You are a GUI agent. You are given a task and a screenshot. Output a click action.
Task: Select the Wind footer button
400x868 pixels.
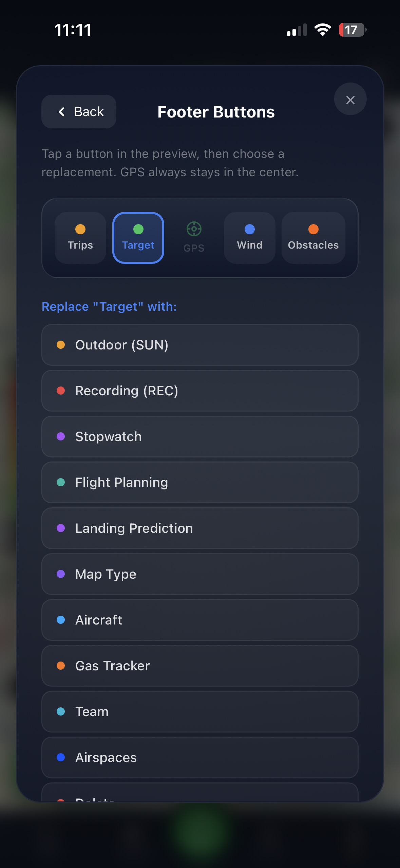[x=249, y=238]
